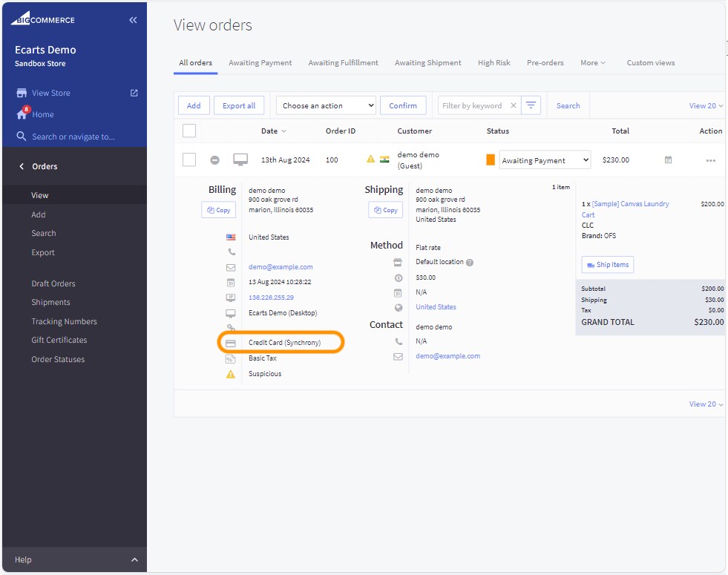
Task: Check the box for order 100
Action: click(189, 160)
